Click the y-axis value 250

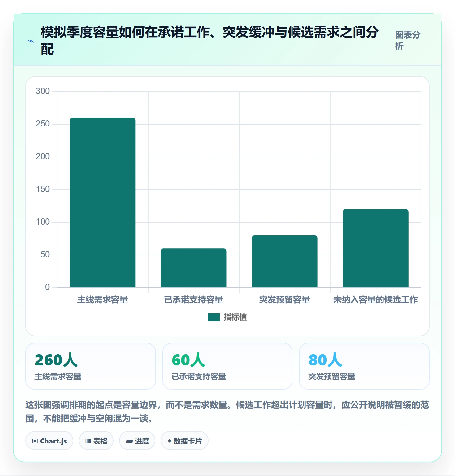(x=43, y=124)
